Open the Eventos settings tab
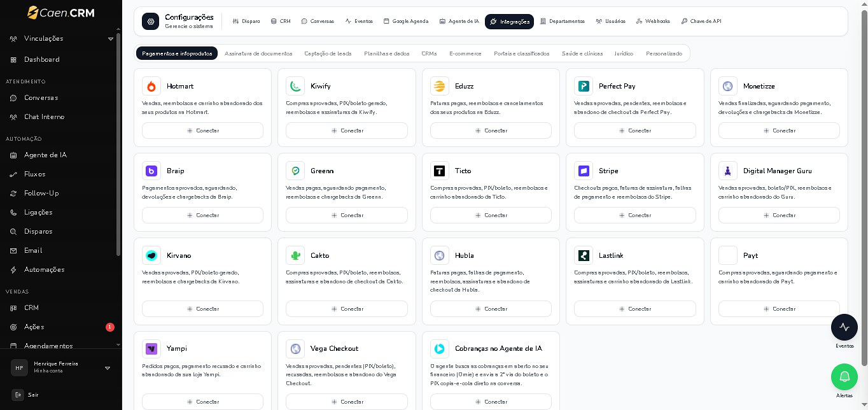 359,22
